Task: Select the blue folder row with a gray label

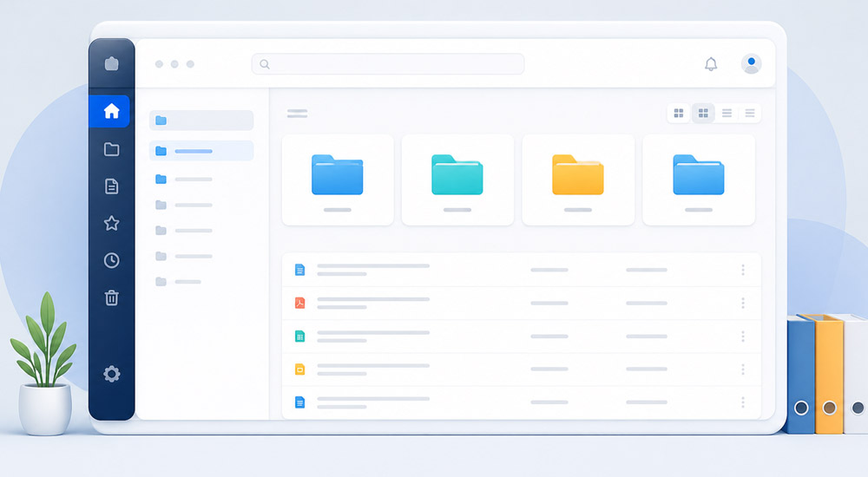Action: pyautogui.click(x=184, y=180)
